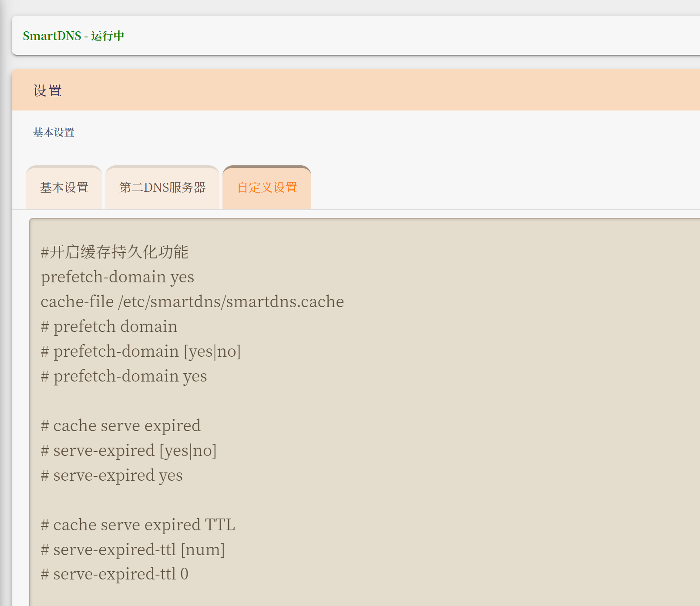The height and width of the screenshot is (606, 700).
Task: Select the # prefetch-domain [yes|no] line
Action: (x=140, y=351)
